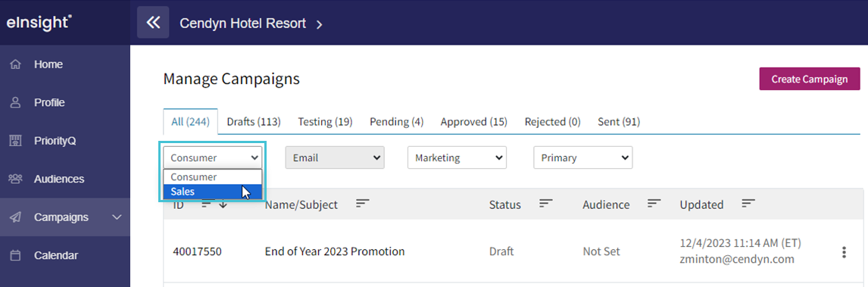Click the Campaigns paper plane icon
The image size is (868, 287).
pyautogui.click(x=15, y=217)
